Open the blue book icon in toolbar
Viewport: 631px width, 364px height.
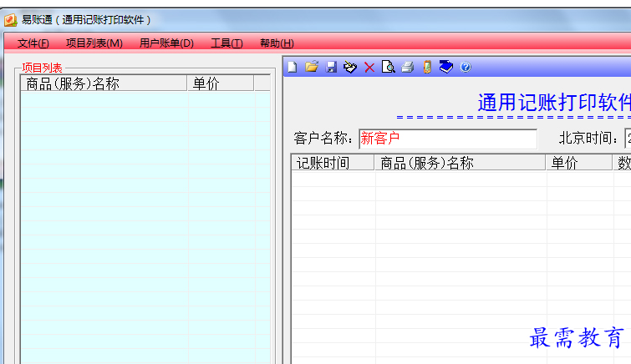click(x=446, y=67)
